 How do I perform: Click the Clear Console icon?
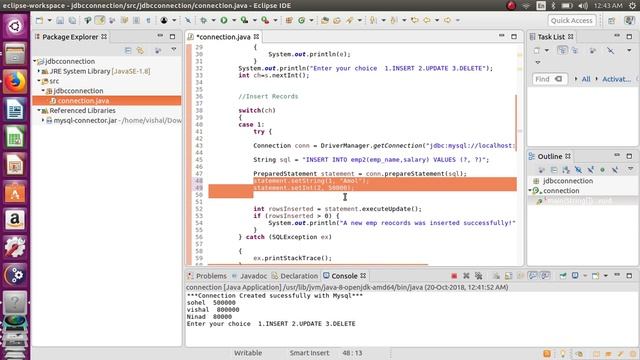click(x=496, y=276)
